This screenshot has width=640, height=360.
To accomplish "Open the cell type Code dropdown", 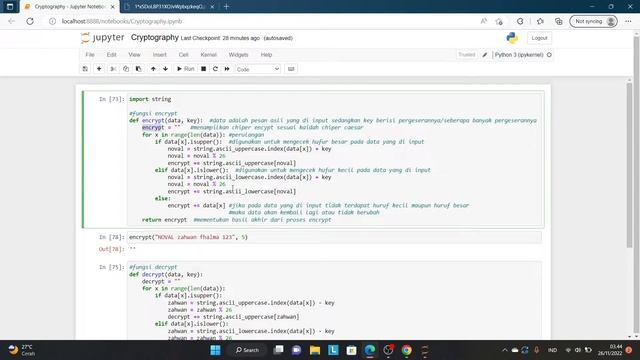I will click(258, 69).
